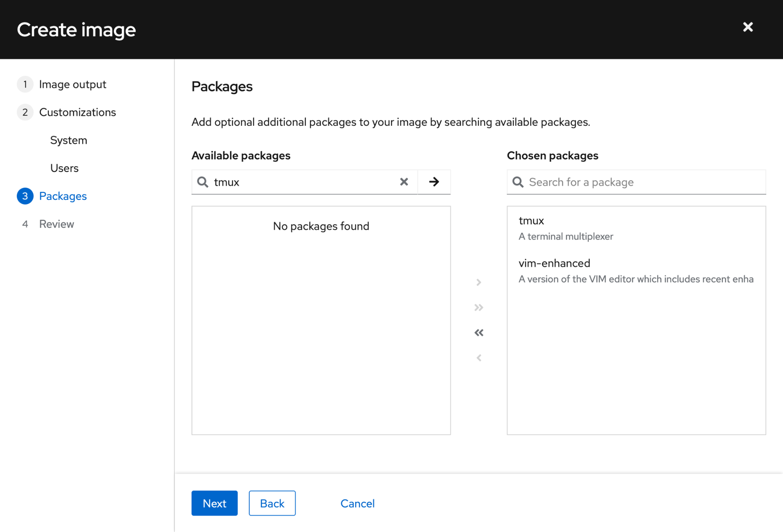Image resolution: width=783 pixels, height=532 pixels.
Task: Clear the tmux search text
Action: tap(404, 182)
